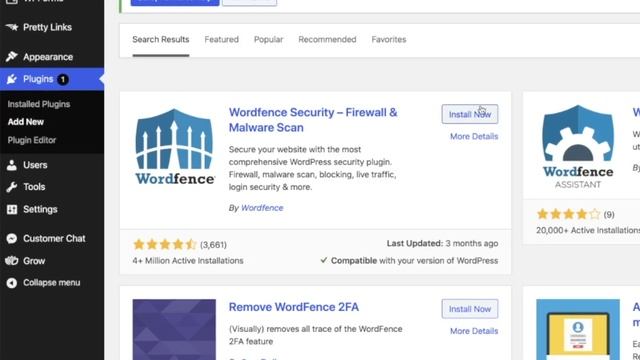
Task: Open Wordfence Security plugin title link
Action: coord(313,120)
